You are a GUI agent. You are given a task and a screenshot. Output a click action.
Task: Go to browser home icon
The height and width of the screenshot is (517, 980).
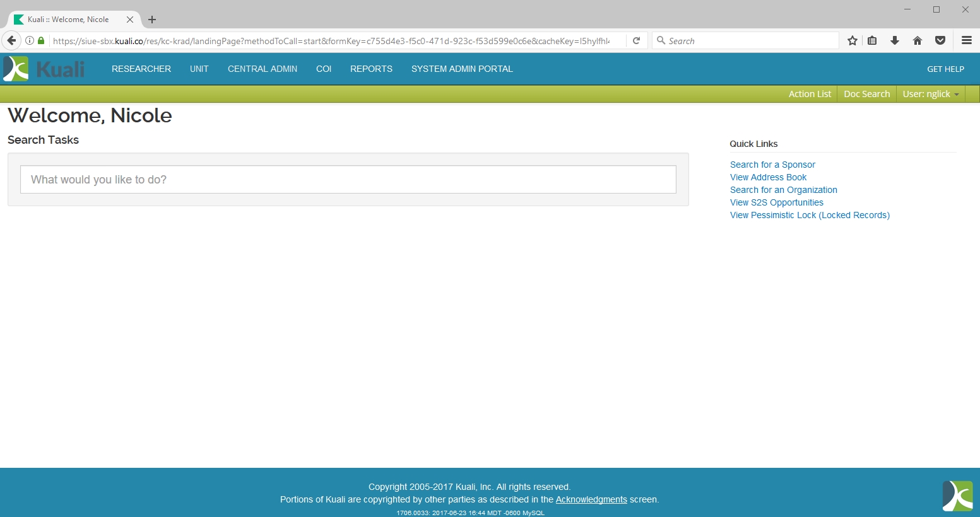(918, 40)
